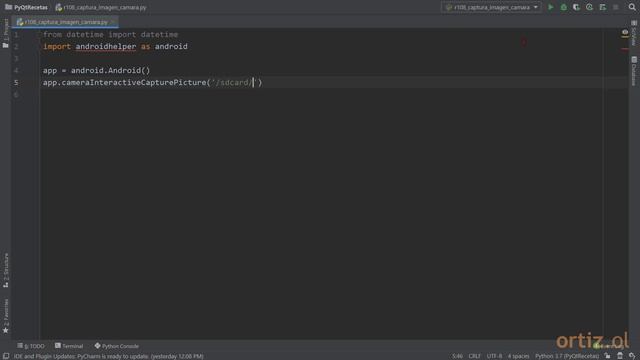This screenshot has width=640, height=360.
Task: Toggle read-only lock icon in status bar
Action: coord(608,356)
